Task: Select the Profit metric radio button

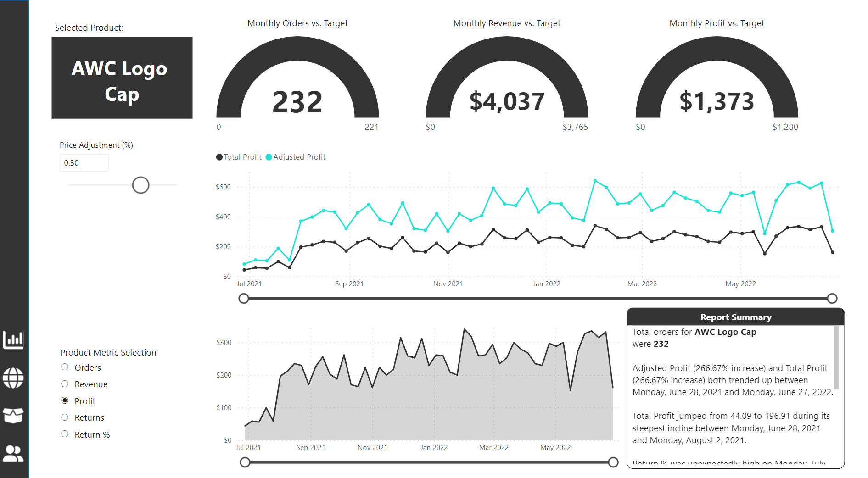Action: tap(65, 400)
